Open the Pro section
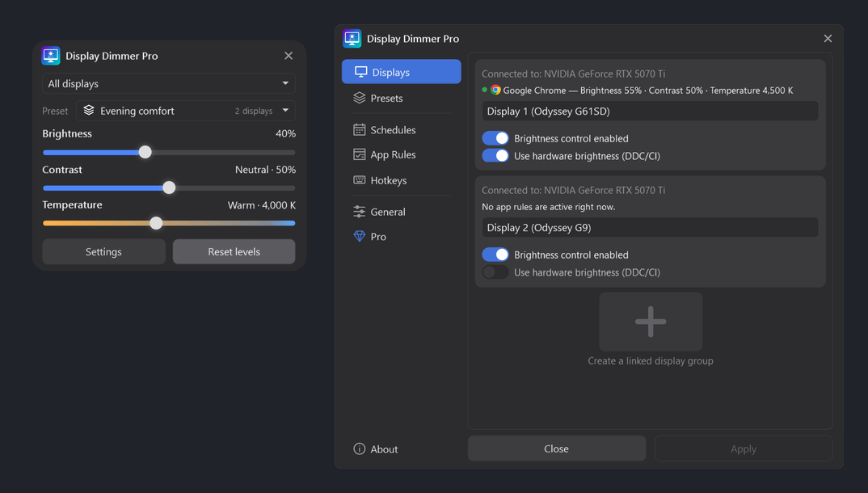The image size is (868, 493). point(402,236)
